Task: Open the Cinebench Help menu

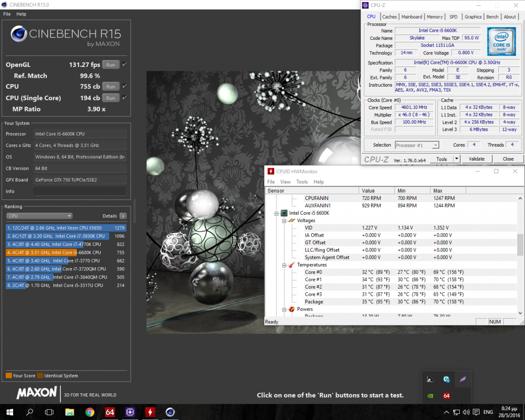Action: 21,14
